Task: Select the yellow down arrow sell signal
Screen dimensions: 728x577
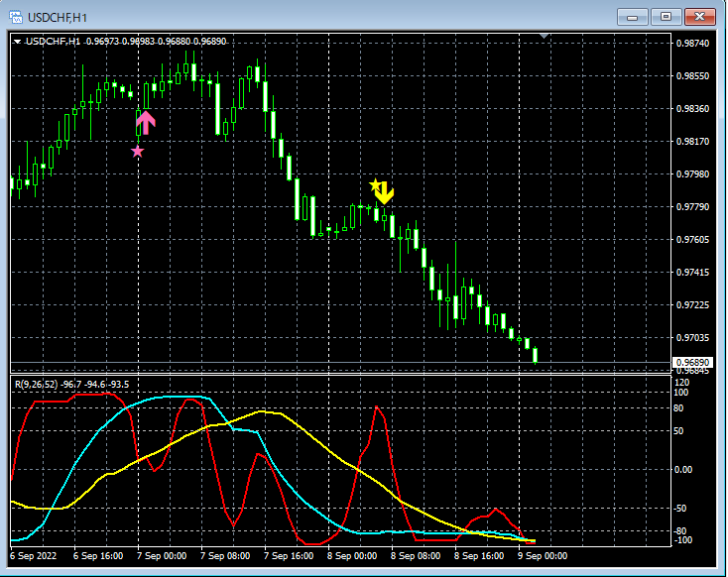Action: click(x=385, y=193)
